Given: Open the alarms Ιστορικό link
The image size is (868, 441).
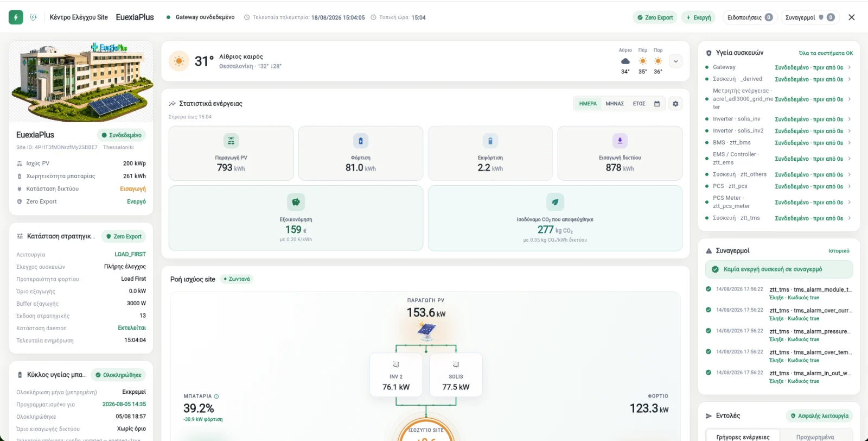Looking at the screenshot, I should click(x=839, y=251).
